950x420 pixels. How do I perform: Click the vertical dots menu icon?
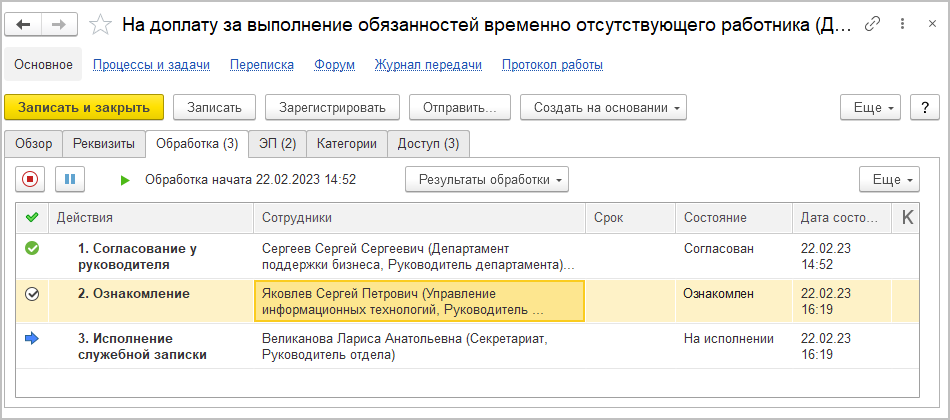901,24
